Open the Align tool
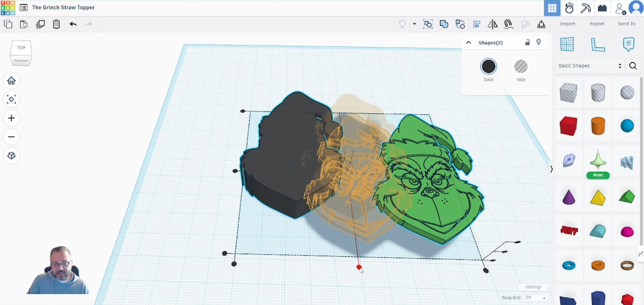 click(477, 24)
